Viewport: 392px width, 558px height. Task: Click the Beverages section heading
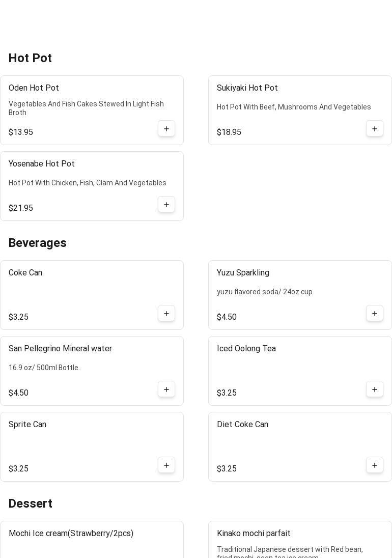click(38, 243)
